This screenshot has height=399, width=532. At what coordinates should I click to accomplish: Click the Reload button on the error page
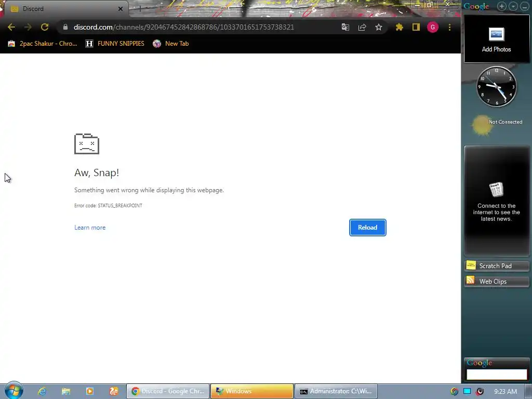367,228
